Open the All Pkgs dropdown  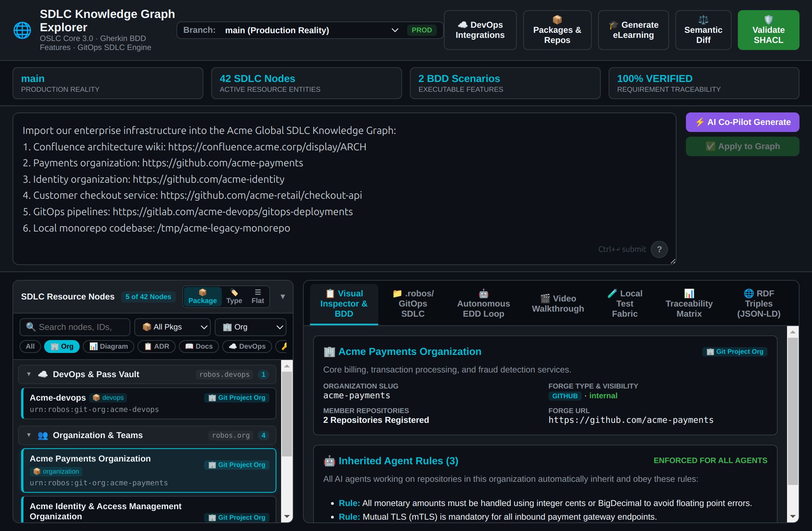pos(173,327)
